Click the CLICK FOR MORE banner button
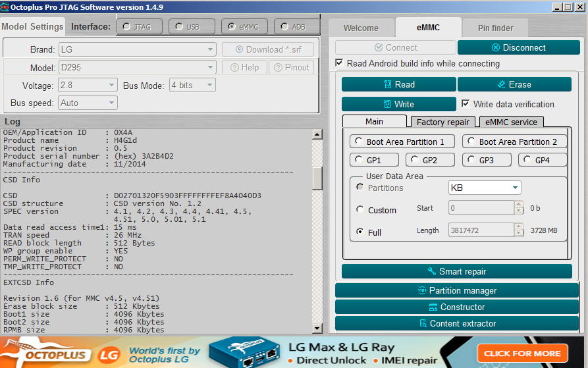This screenshot has width=588, height=368. [x=522, y=354]
